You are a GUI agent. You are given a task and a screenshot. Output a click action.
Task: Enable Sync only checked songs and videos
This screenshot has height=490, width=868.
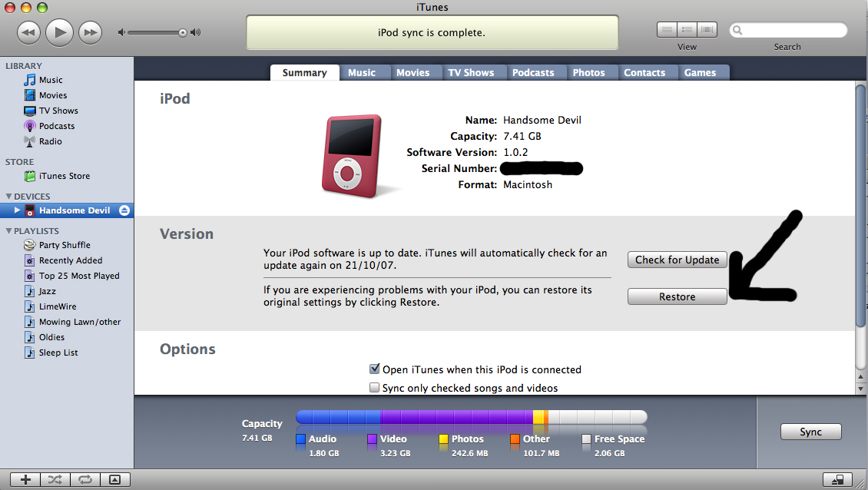(375, 388)
